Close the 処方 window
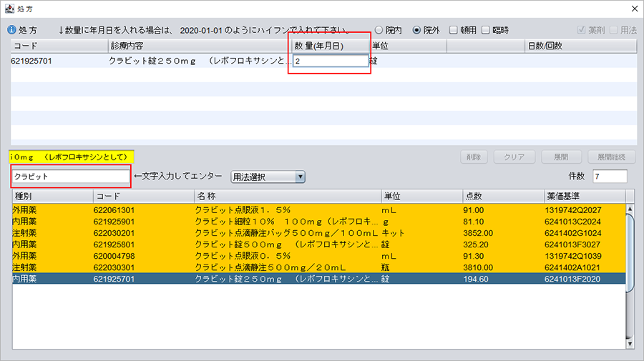This screenshot has height=361, width=644. pyautogui.click(x=633, y=8)
